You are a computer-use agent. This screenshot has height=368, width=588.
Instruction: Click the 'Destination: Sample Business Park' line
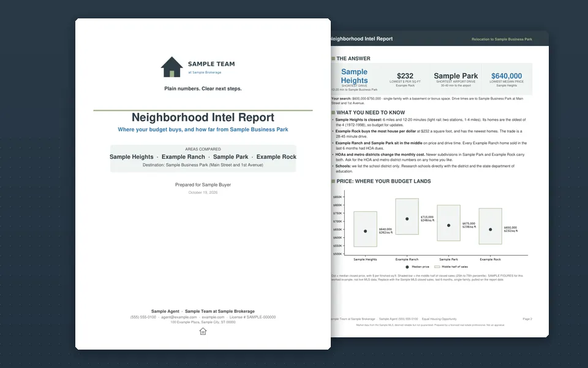tap(203, 165)
